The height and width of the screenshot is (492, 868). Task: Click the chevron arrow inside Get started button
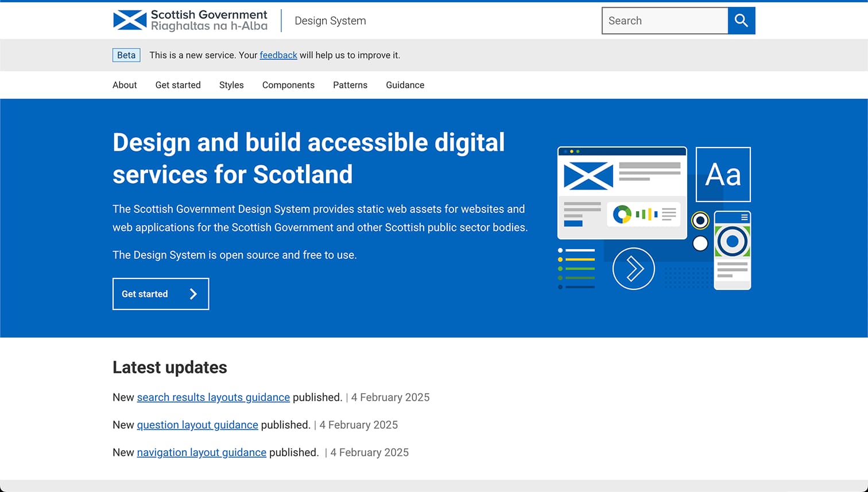(193, 294)
